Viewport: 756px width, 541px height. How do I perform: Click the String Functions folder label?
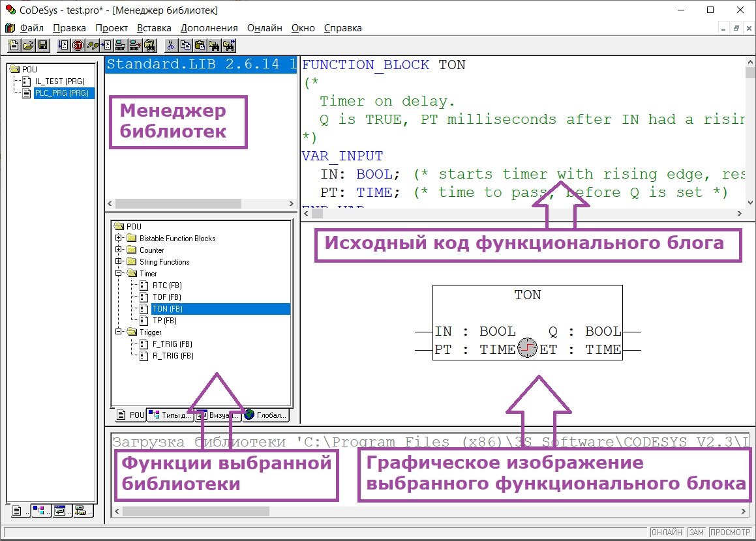pyautogui.click(x=164, y=261)
